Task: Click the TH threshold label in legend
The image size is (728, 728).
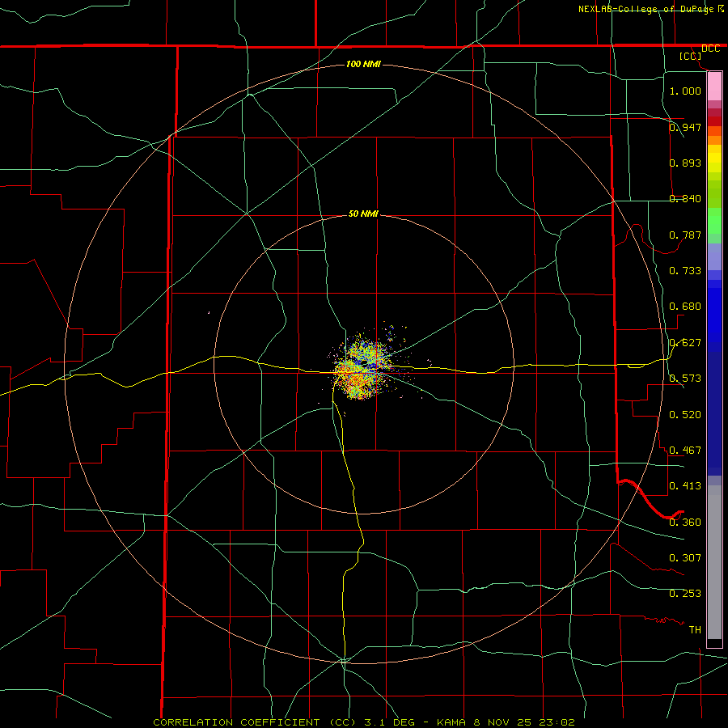Action: coord(695,630)
